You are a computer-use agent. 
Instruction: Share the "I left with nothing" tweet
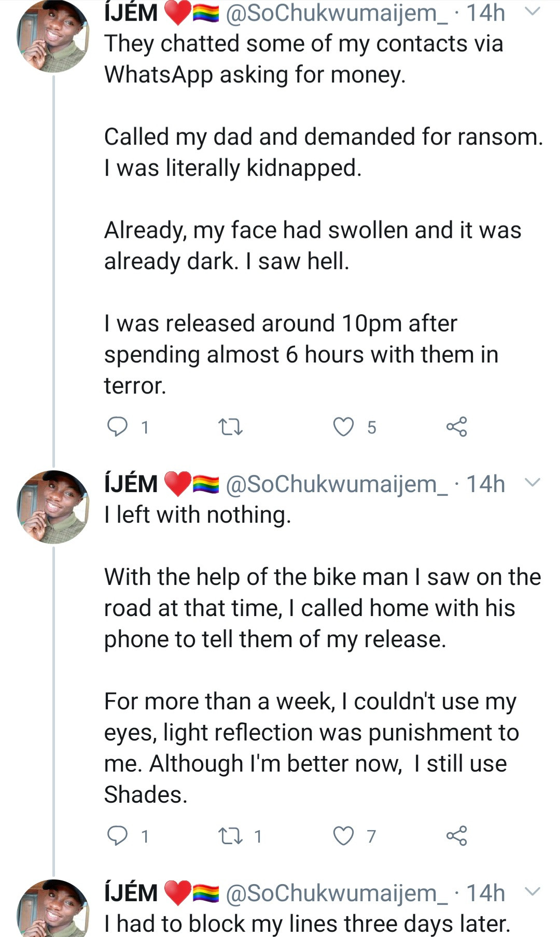[x=456, y=836]
